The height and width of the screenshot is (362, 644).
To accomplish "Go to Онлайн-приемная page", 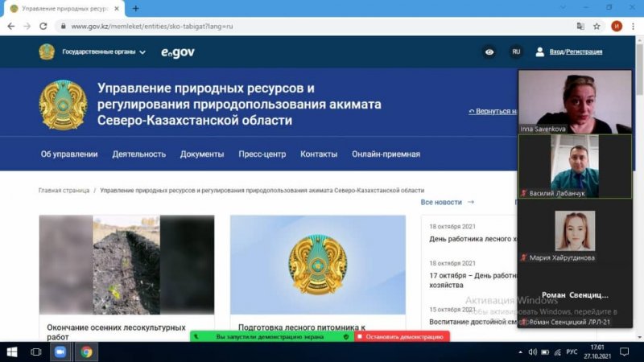I will (386, 154).
